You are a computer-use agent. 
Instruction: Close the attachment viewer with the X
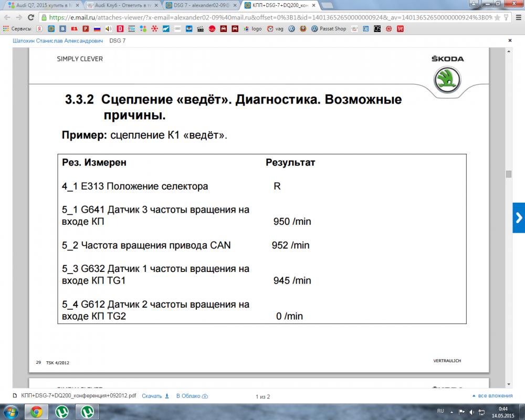(x=510, y=40)
